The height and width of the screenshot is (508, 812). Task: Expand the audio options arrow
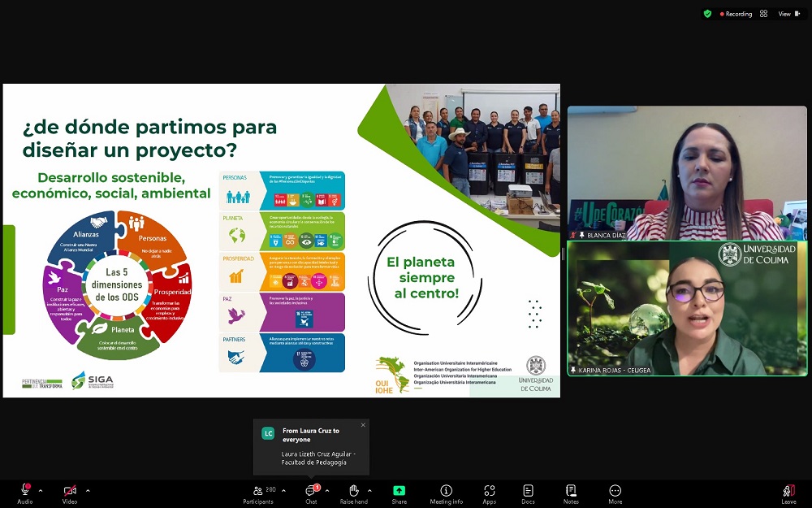click(41, 490)
